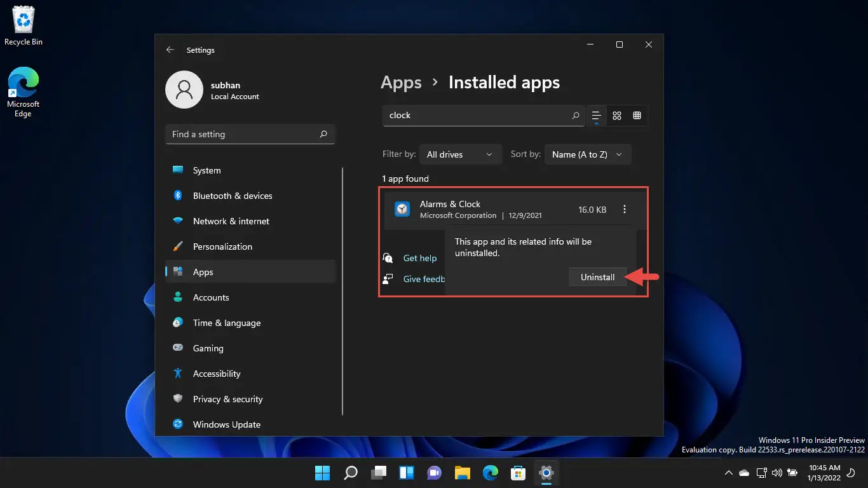Image resolution: width=868 pixels, height=488 pixels.
Task: Open Accounts settings
Action: click(x=250, y=297)
